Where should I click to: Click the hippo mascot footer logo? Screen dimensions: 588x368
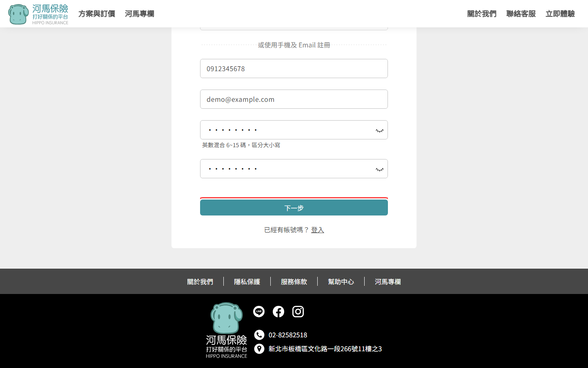pos(226,330)
